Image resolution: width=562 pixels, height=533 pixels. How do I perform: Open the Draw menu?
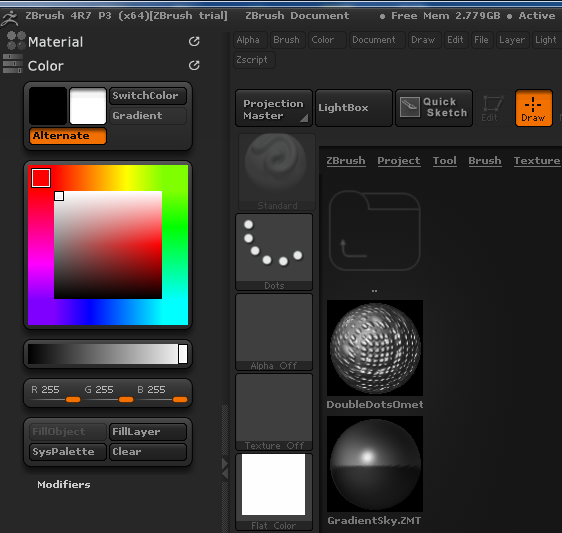[x=425, y=40]
